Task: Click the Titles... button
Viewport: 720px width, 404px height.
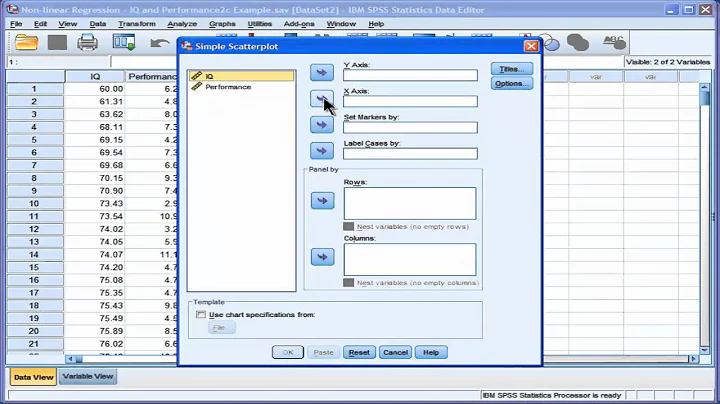Action: click(x=512, y=69)
